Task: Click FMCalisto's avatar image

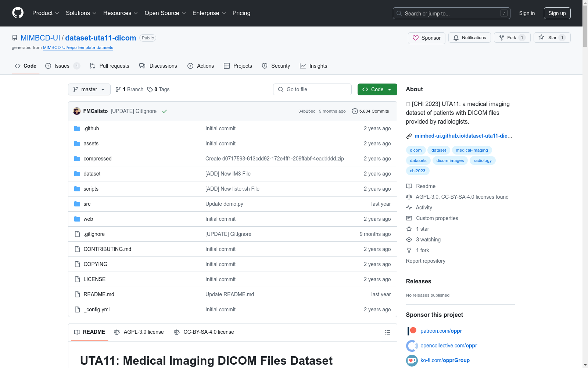Action: click(x=77, y=111)
